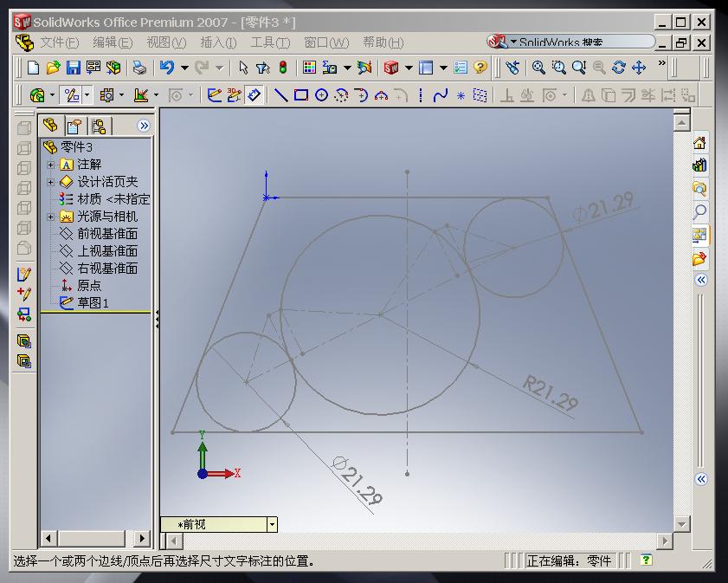The height and width of the screenshot is (583, 728).
Task: Open the SolidWorks Resources home icon
Action: 699,143
